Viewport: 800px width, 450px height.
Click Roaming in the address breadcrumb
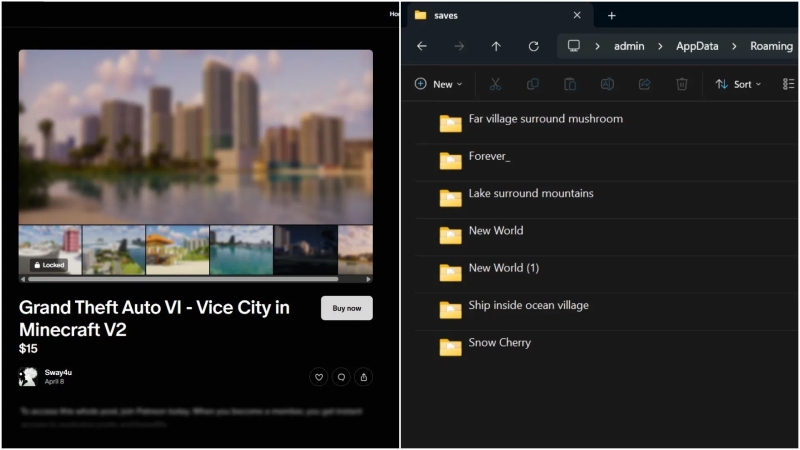(771, 46)
